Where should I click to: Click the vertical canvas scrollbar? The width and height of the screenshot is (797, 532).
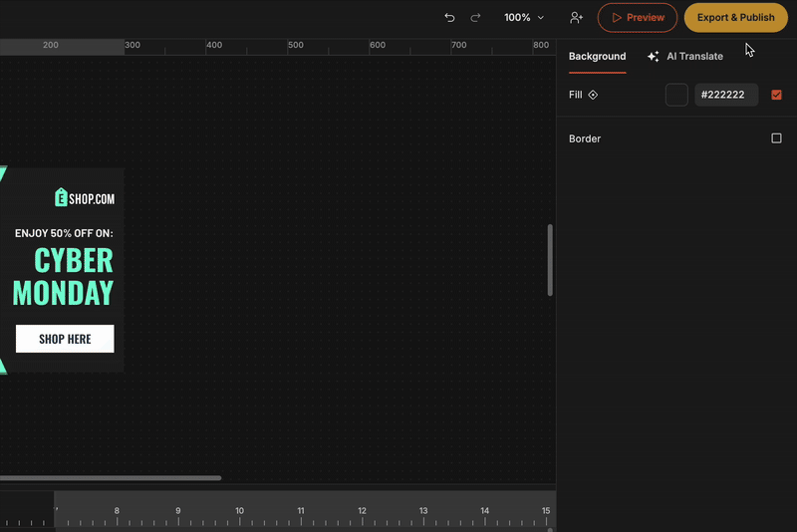[x=550, y=260]
